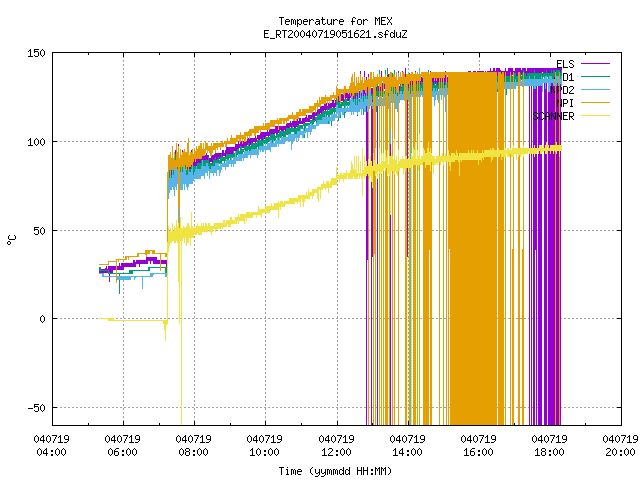Image resolution: width=640 pixels, height=480 pixels.
Task: Click the y-axis value 100
Action: [x=36, y=142]
